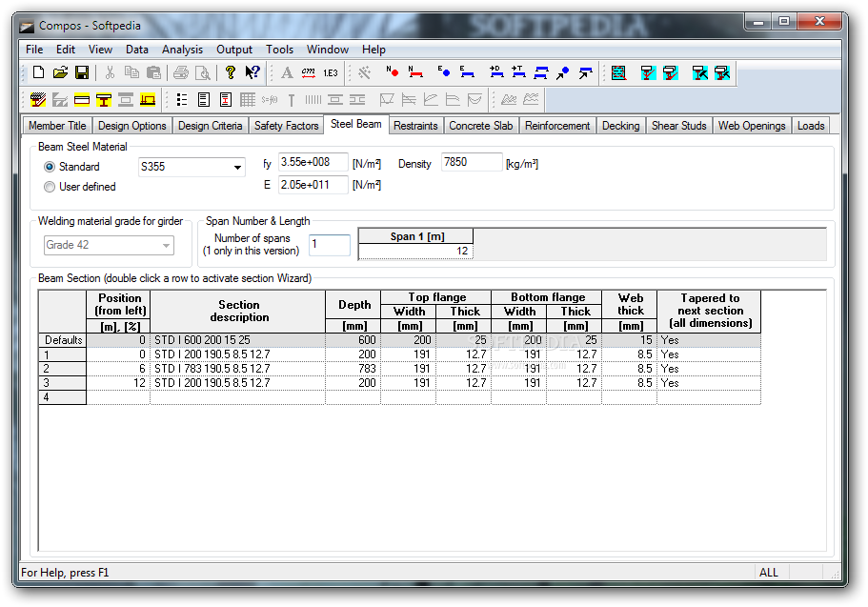Select the Standard steel material radio button
868x607 pixels.
click(x=50, y=167)
